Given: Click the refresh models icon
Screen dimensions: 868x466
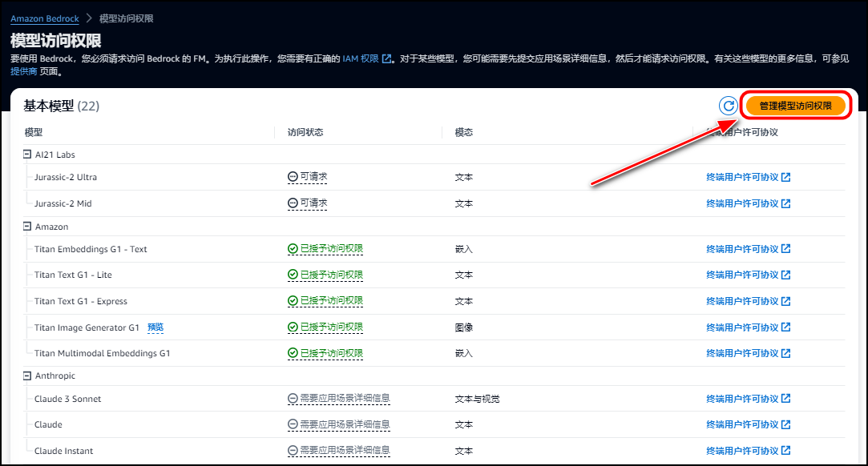Looking at the screenshot, I should (728, 106).
